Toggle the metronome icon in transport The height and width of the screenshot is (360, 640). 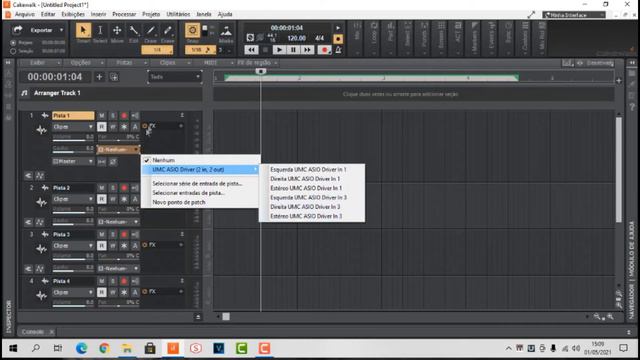click(x=338, y=50)
